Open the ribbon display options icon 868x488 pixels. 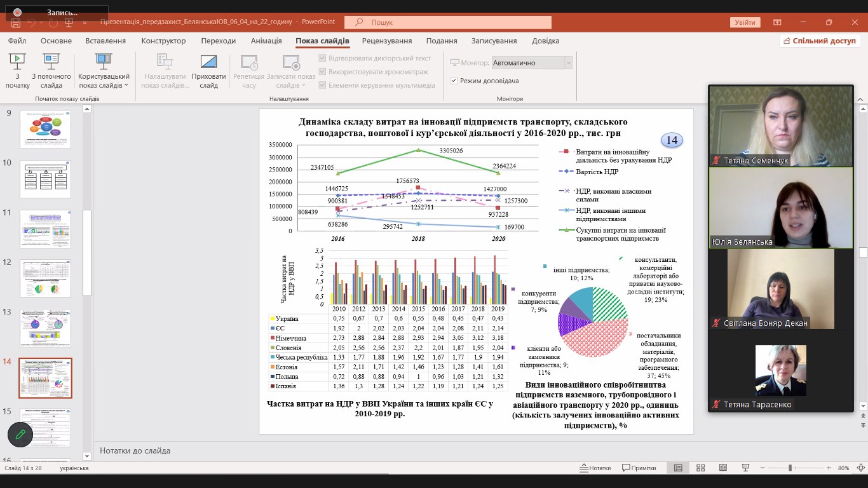pyautogui.click(x=777, y=22)
